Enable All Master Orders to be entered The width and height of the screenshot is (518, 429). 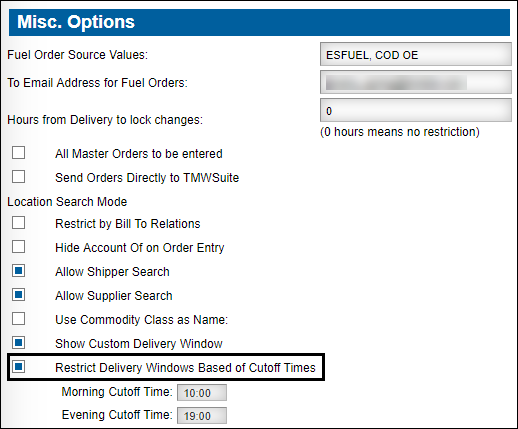click(x=18, y=153)
